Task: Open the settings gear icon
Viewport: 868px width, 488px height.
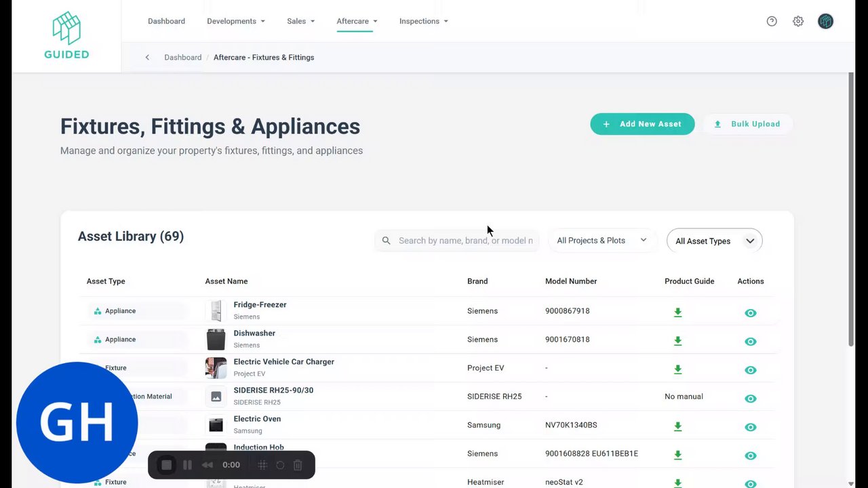Action: pos(798,21)
